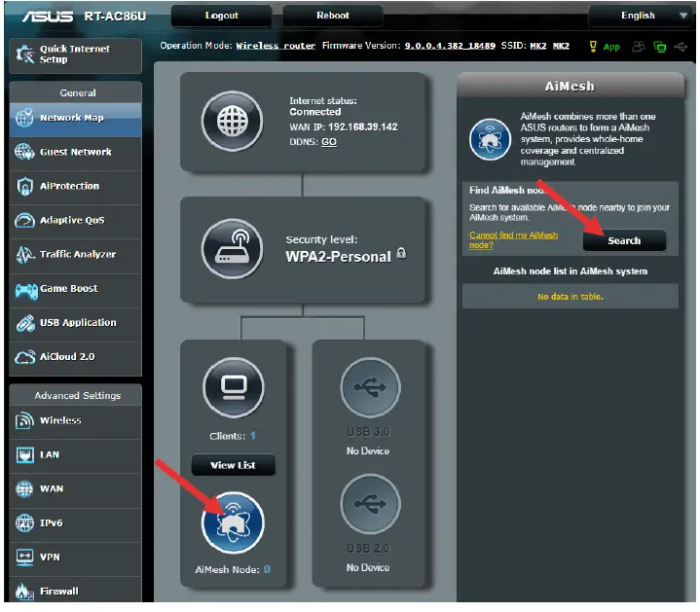Click the Reboot button
700x612 pixels.
[333, 16]
